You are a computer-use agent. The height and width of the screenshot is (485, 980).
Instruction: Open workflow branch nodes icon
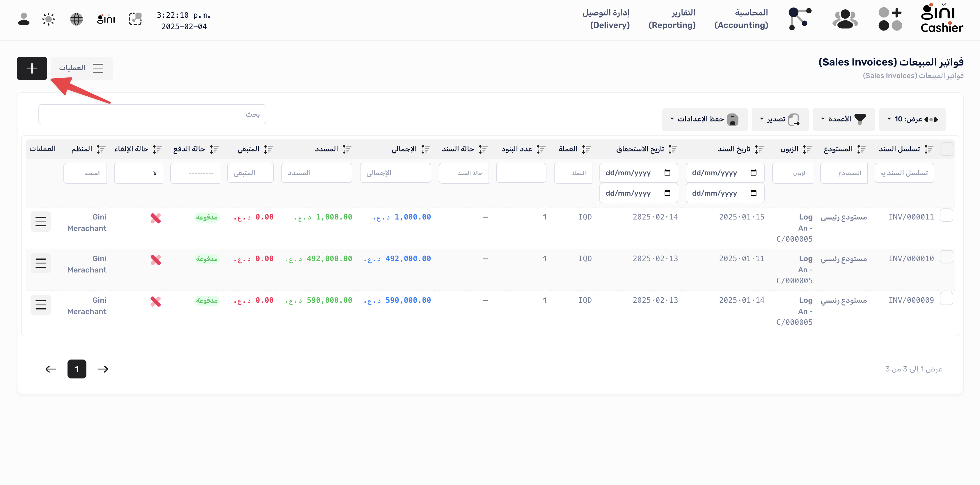[800, 19]
